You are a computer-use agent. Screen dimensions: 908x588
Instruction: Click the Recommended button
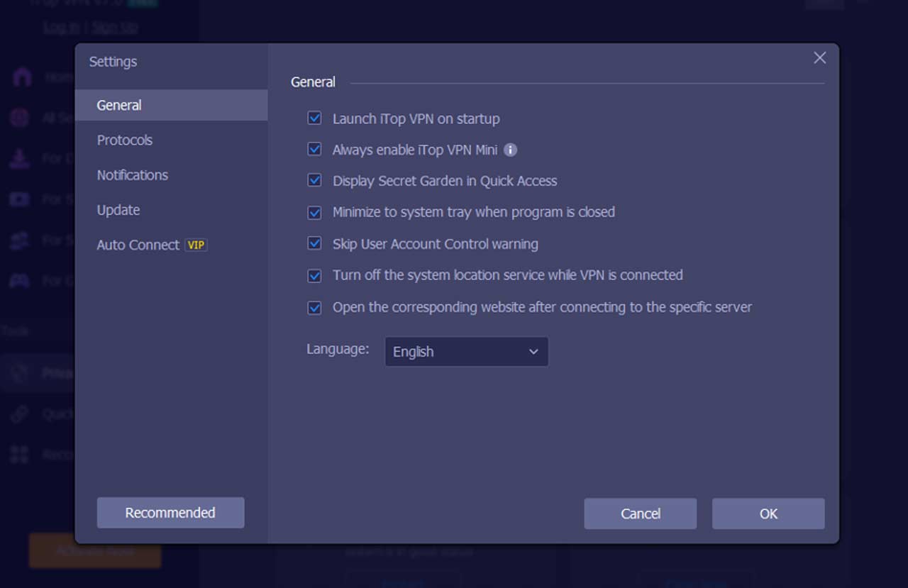point(170,512)
